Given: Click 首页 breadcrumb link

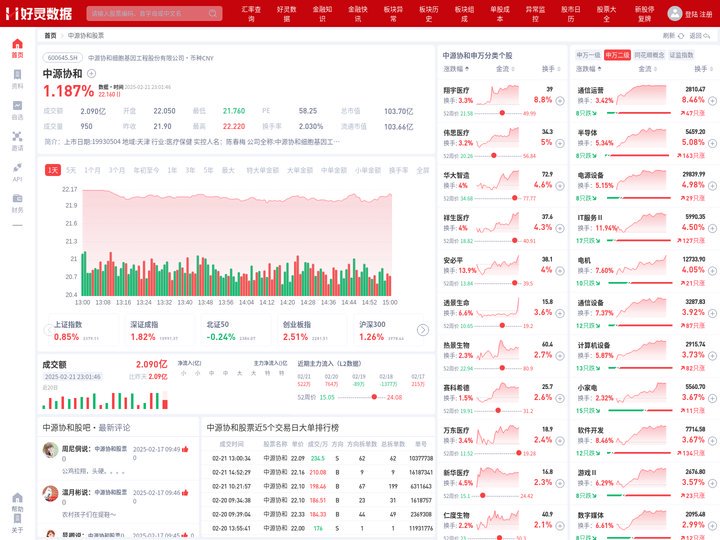Looking at the screenshot, I should pos(50,35).
